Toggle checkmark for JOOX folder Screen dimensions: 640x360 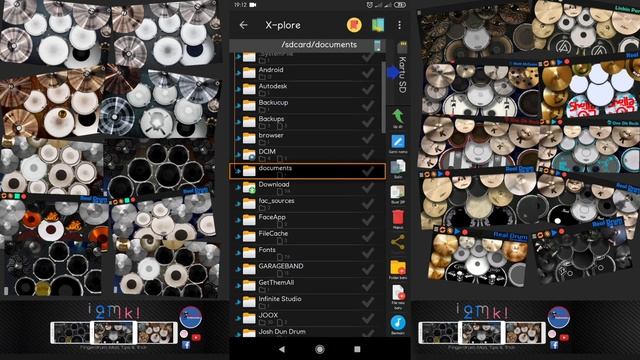368,318
